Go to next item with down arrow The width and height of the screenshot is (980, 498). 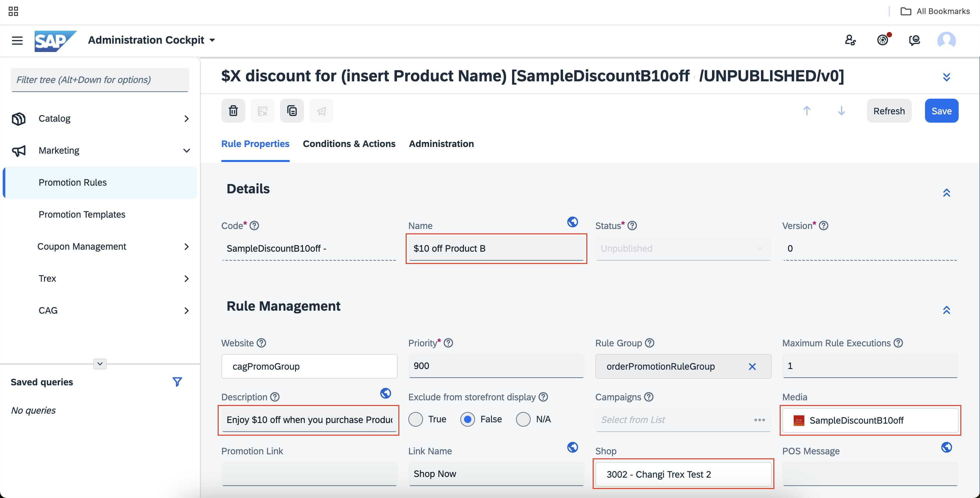[842, 111]
